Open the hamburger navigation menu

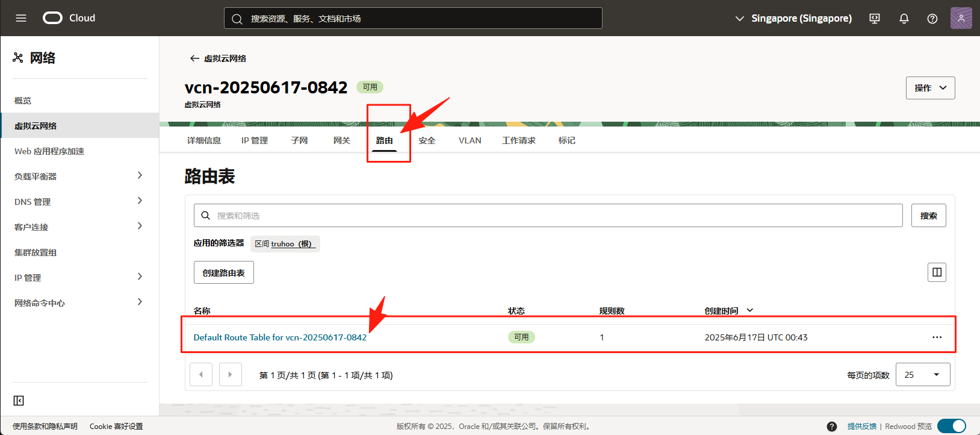pos(21,18)
